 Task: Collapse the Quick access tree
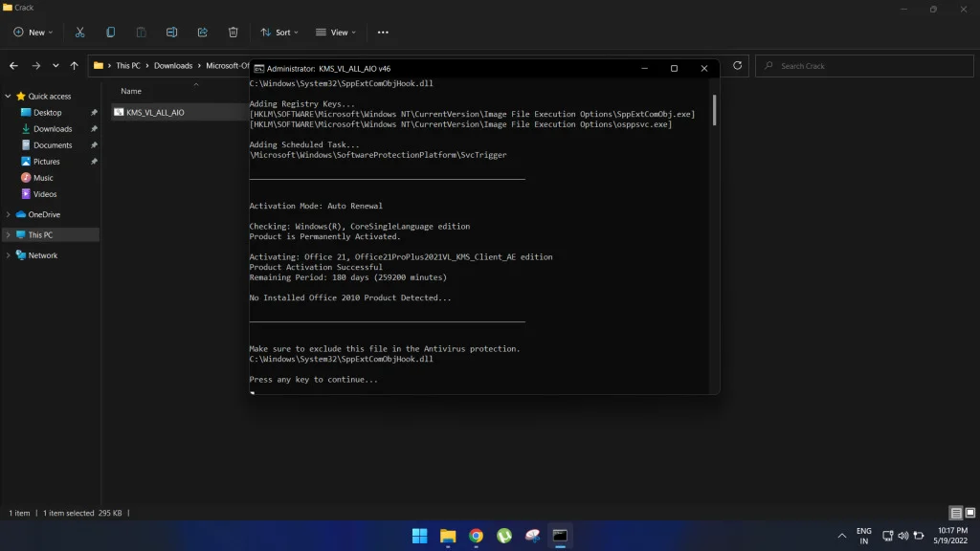point(8,97)
